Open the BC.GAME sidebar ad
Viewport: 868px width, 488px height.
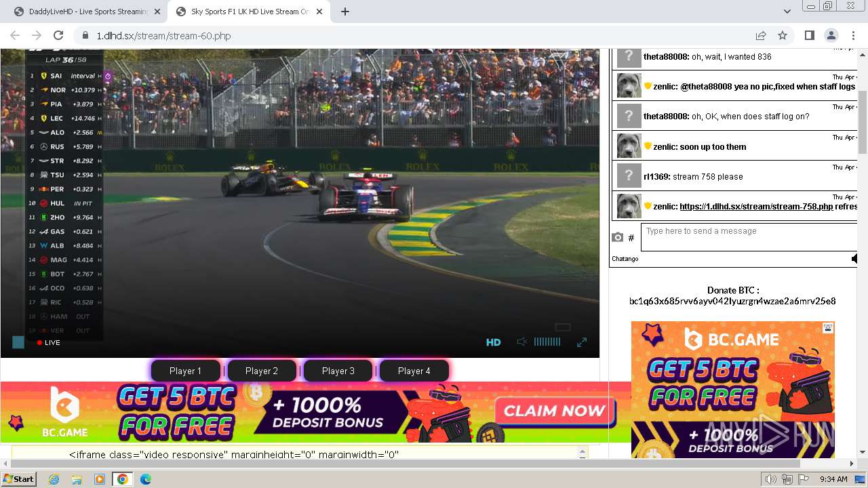pyautogui.click(x=732, y=390)
